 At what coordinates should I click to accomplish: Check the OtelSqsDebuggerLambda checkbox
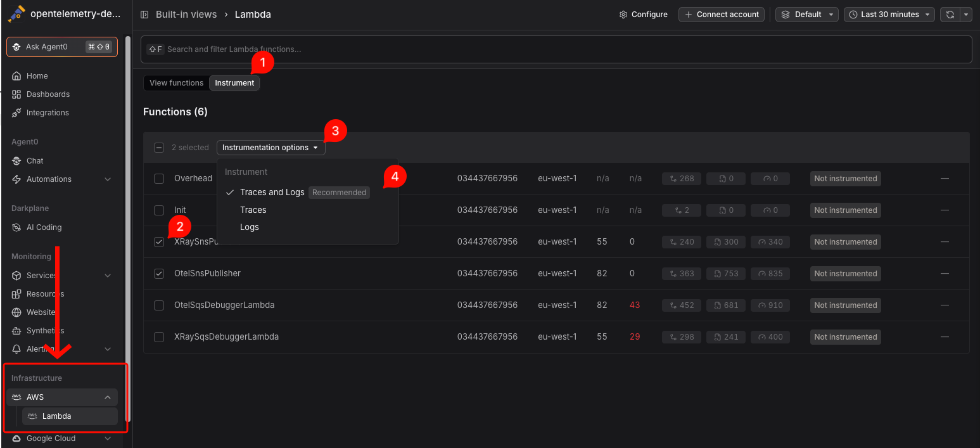[x=159, y=305]
